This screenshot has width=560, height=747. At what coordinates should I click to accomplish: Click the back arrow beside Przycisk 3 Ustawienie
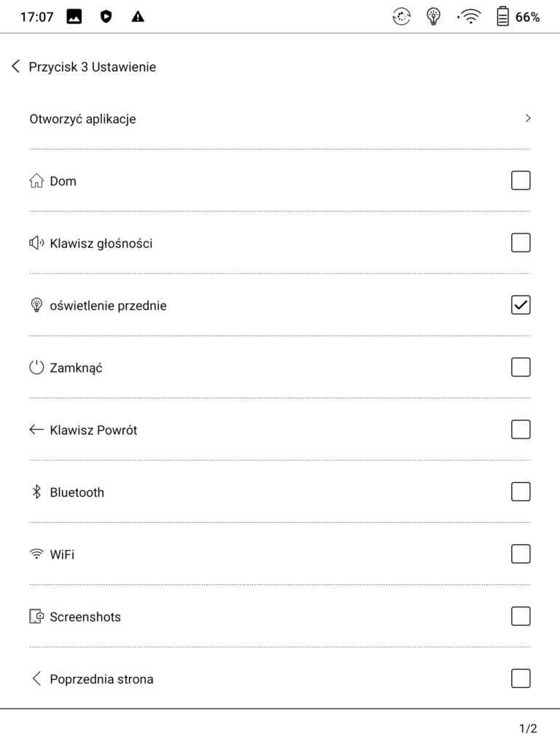pos(16,67)
